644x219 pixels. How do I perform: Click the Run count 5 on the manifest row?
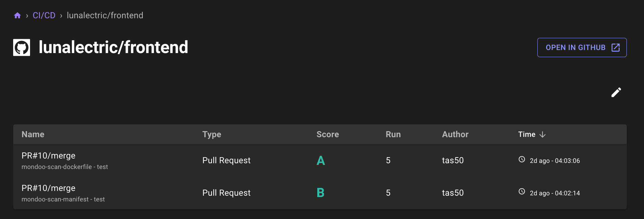point(389,193)
